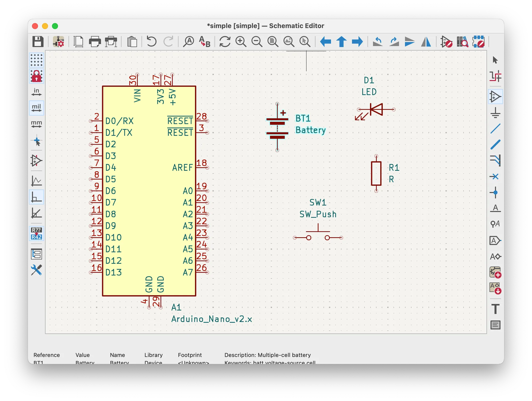Screen dimensions: 532x401
Task: Select the Hierarchical Label tool
Action: click(x=495, y=257)
